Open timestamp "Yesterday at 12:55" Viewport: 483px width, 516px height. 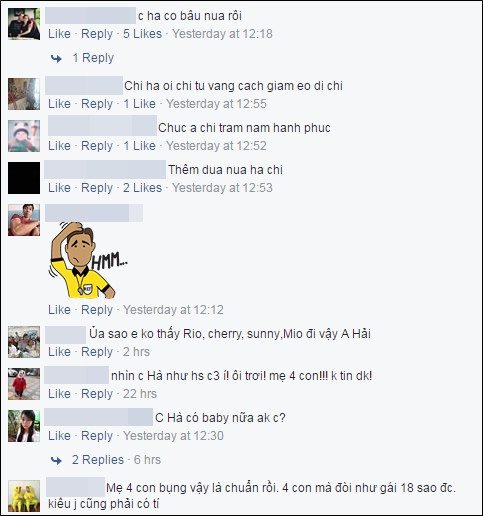pyautogui.click(x=216, y=104)
